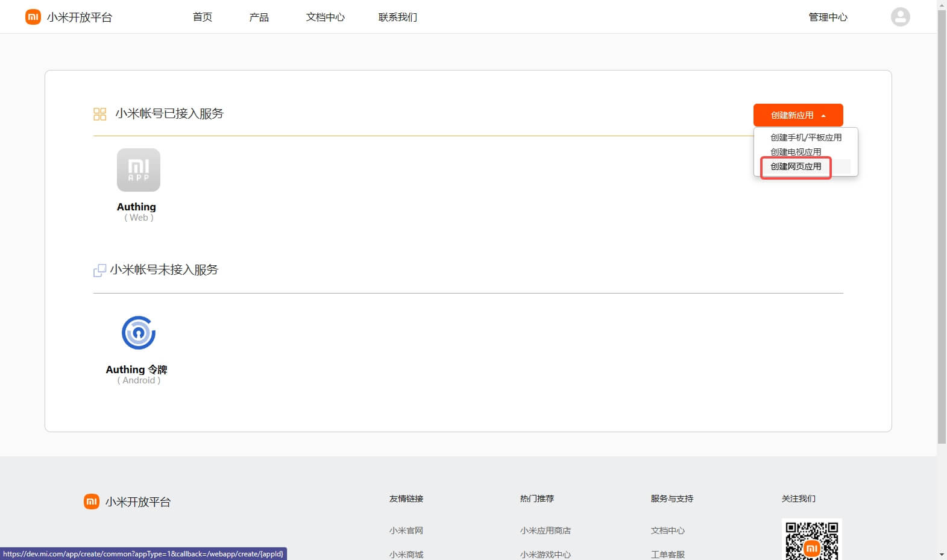Click 联系我们 in top navigation
The height and width of the screenshot is (560, 947).
tap(398, 17)
